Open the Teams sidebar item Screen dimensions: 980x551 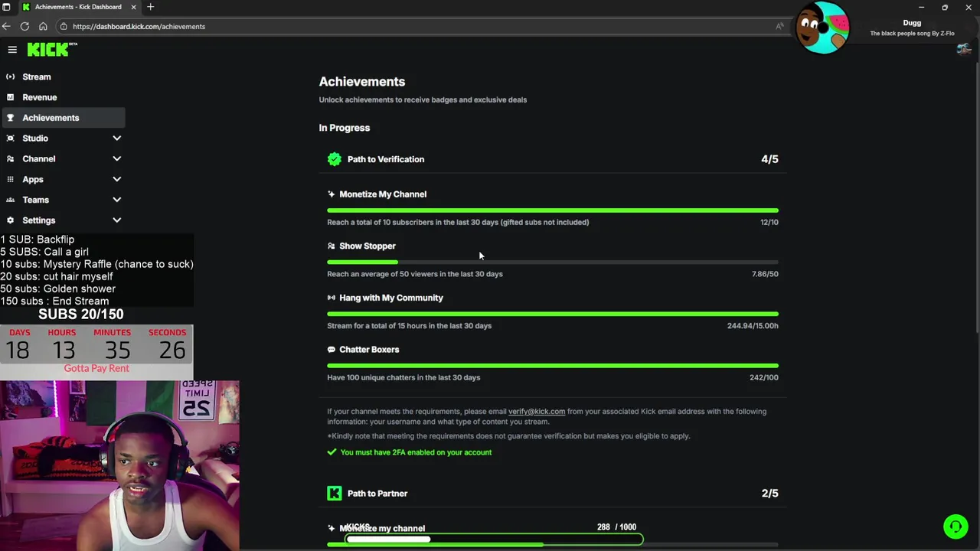click(36, 200)
